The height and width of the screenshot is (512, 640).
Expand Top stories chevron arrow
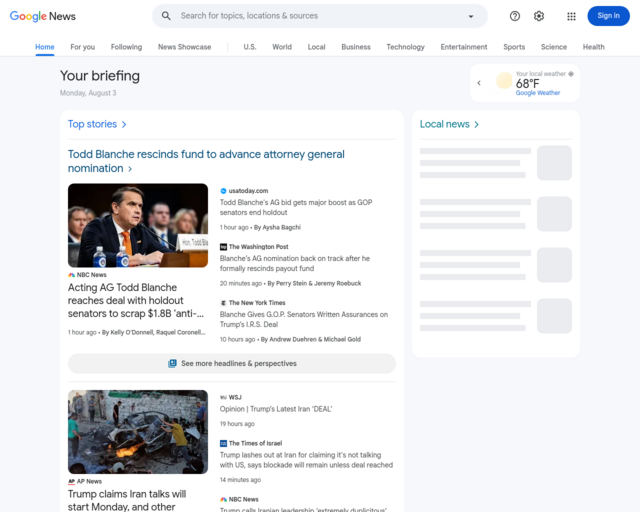[x=124, y=125]
